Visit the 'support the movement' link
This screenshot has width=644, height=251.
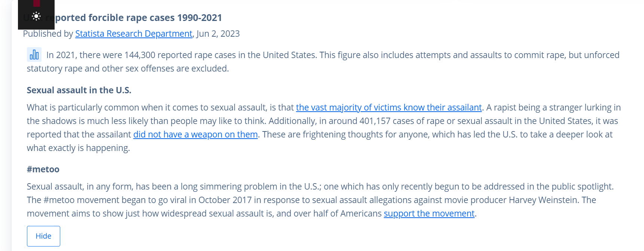click(x=429, y=214)
